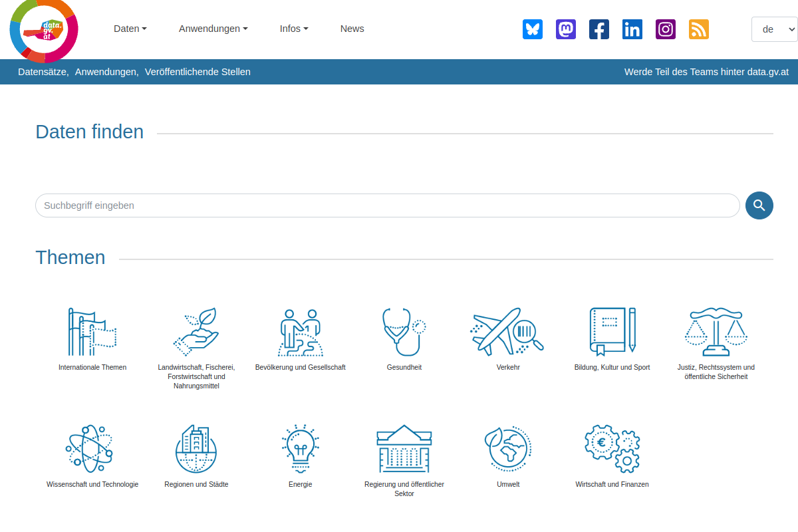Click the Wirtschaft und Finanzen label
798x532 pixels.
coord(612,484)
